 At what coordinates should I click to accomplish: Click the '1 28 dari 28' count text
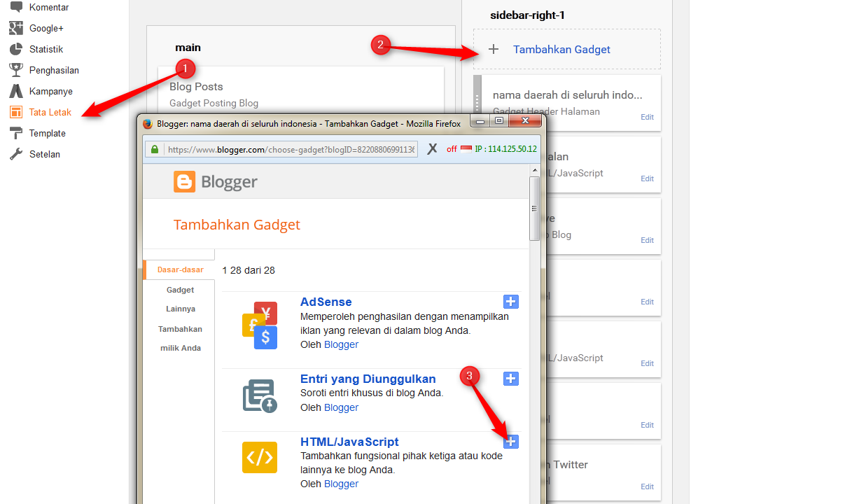(x=249, y=270)
